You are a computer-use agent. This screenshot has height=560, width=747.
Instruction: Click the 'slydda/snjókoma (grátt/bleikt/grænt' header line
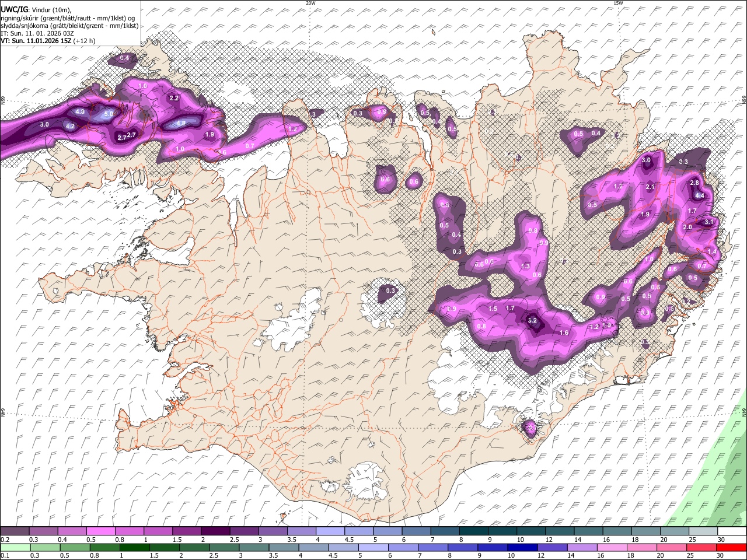[x=69, y=26]
